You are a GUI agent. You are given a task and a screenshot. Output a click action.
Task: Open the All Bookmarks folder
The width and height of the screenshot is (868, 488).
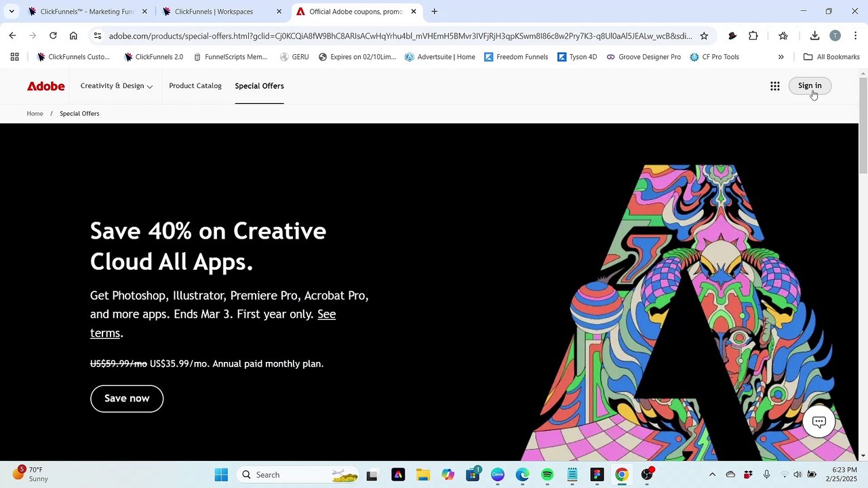(831, 57)
